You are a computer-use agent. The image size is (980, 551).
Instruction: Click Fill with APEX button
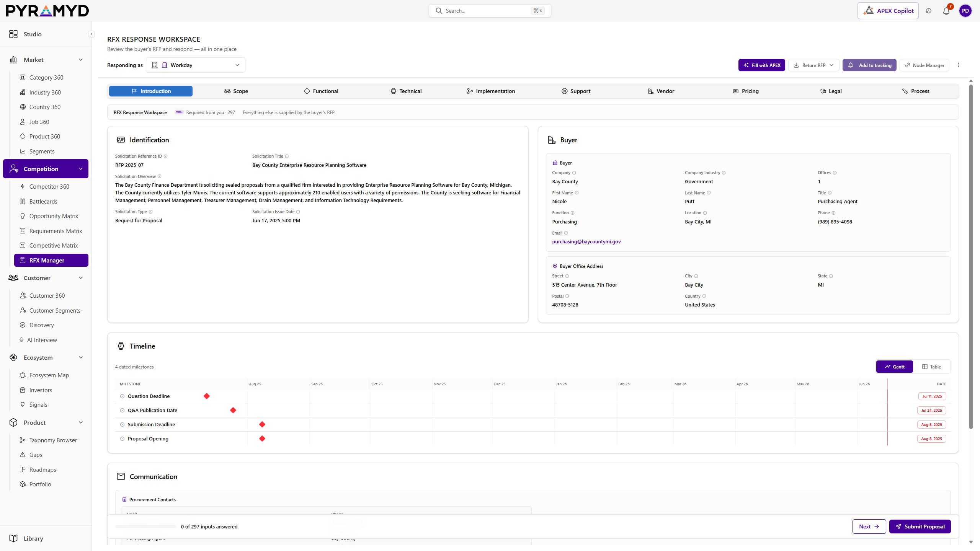pyautogui.click(x=761, y=65)
